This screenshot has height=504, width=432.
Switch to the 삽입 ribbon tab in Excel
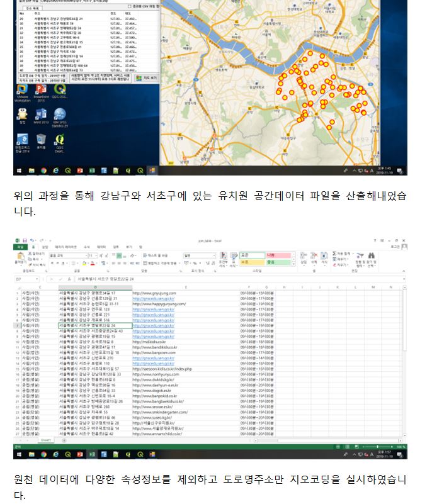[x=45, y=247]
